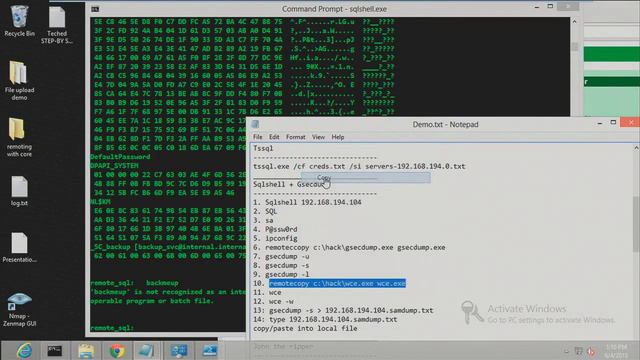Screen dimensions: 640x360
Task: Maximize the Notepad window
Action: 613,122
